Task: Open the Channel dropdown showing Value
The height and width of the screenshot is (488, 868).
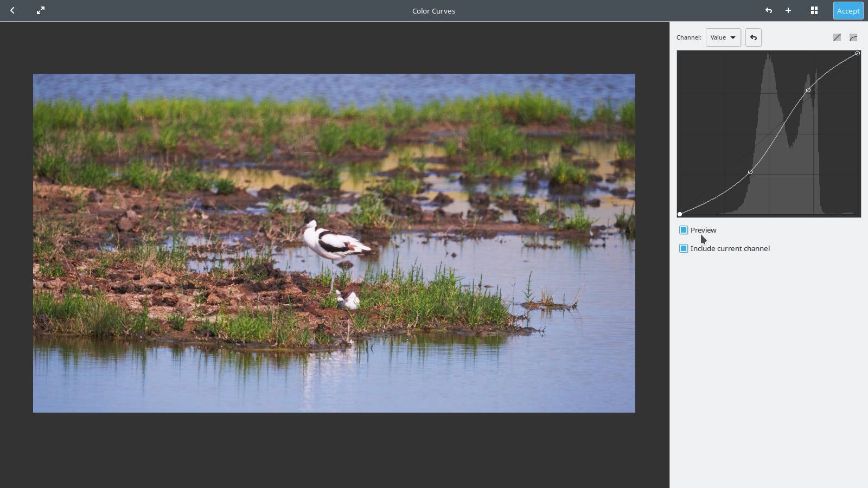Action: click(x=723, y=37)
